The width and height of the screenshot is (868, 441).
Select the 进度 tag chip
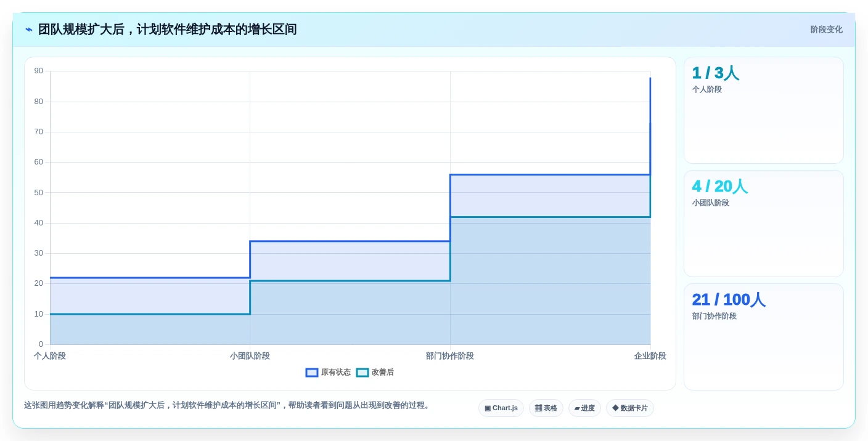tap(584, 408)
